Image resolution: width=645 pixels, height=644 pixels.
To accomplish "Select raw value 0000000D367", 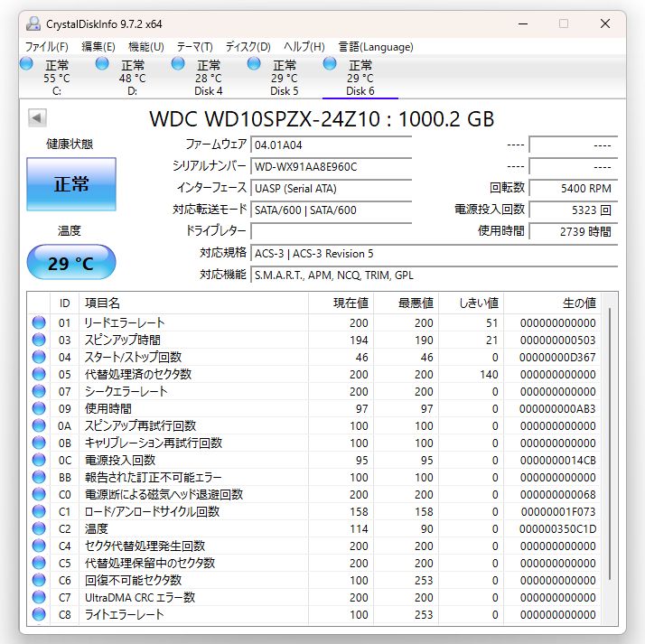I will (x=557, y=358).
